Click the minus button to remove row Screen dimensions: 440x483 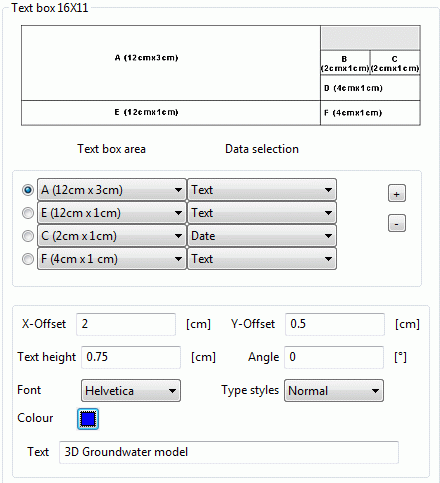397,223
